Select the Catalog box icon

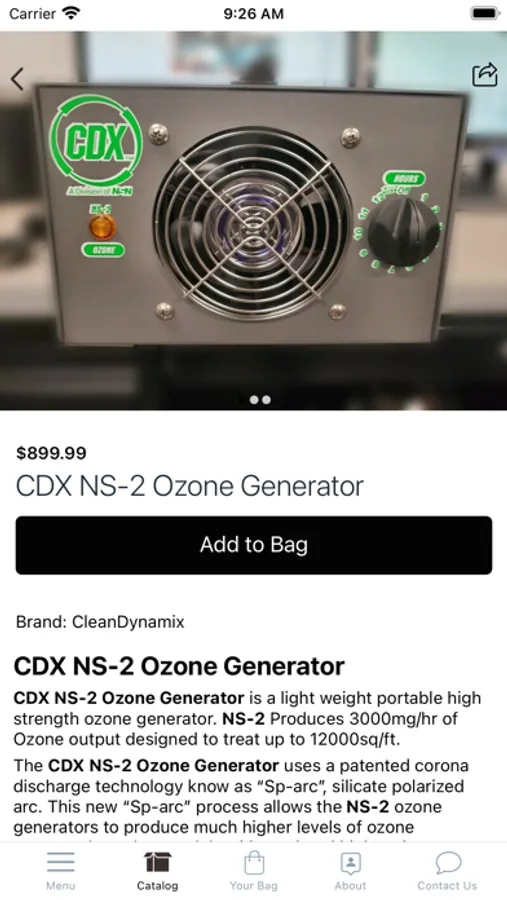(157, 862)
